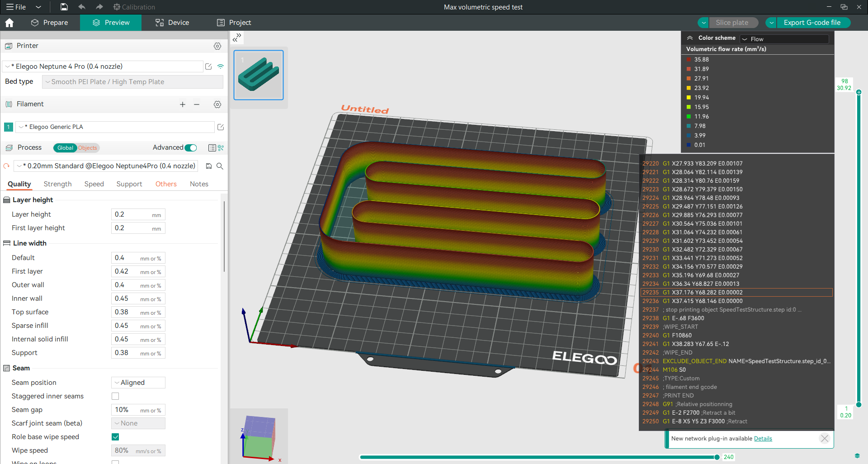Remove a filament with minus icon

click(197, 104)
